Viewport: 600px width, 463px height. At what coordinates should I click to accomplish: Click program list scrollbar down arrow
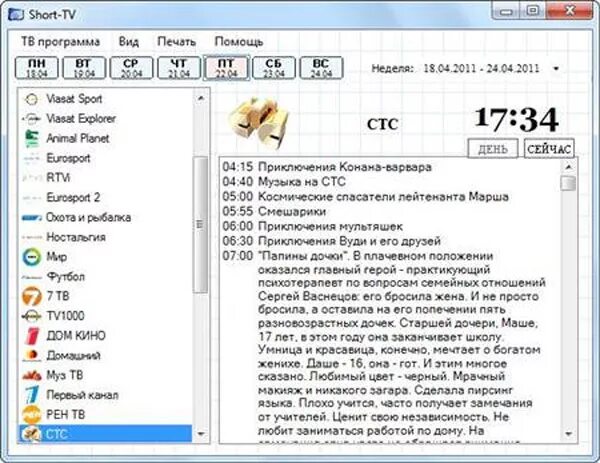coord(569,434)
